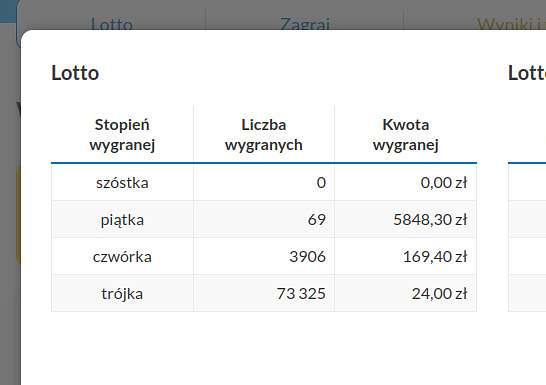This screenshot has width=546, height=385.
Task: Open the Wyniki tab at top right
Action: click(x=511, y=24)
